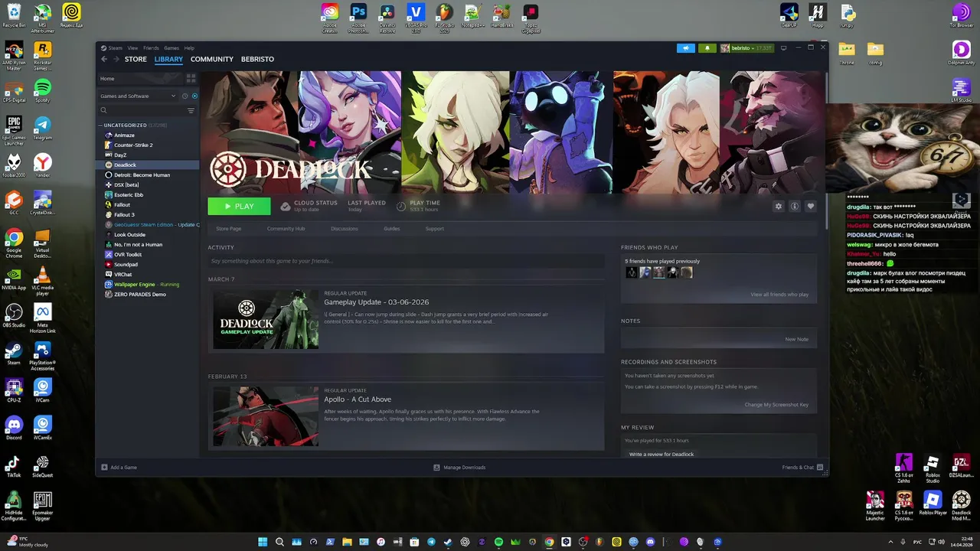
Task: Open the Deadlock Store Page link
Action: [x=228, y=229]
